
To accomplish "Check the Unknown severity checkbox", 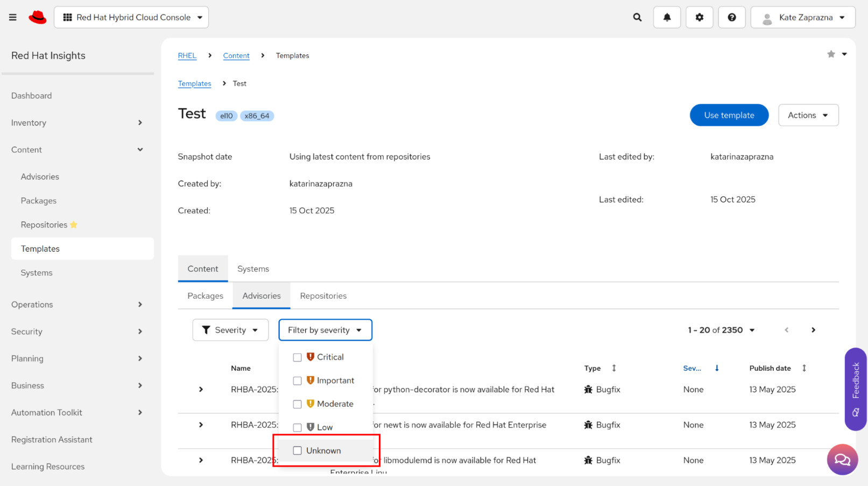I will coord(297,450).
